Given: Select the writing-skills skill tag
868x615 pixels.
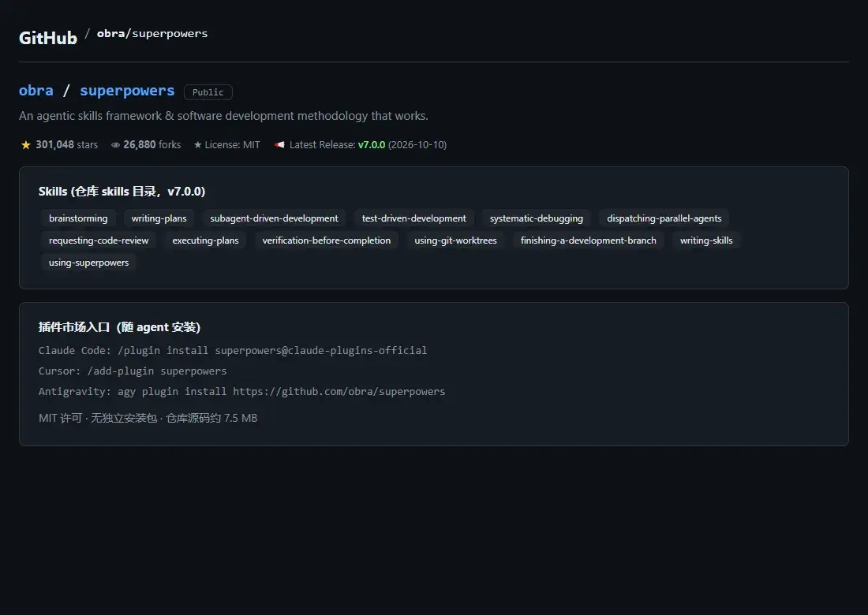Looking at the screenshot, I should pos(706,240).
